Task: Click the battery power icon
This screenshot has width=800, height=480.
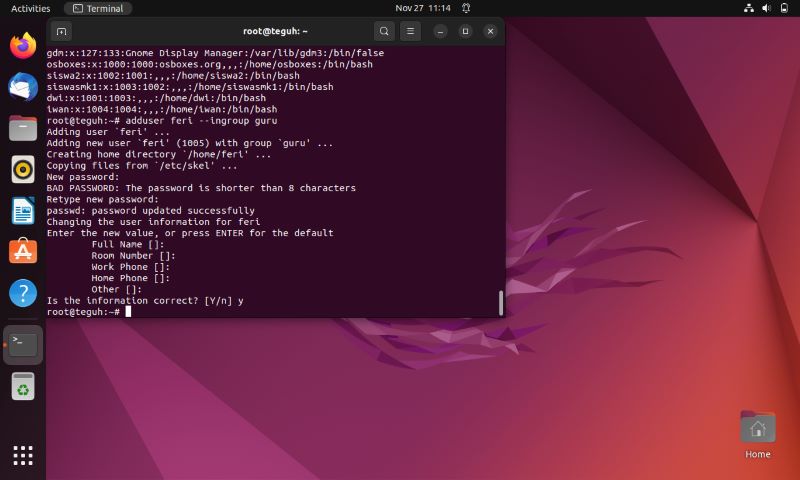Action: click(x=784, y=8)
